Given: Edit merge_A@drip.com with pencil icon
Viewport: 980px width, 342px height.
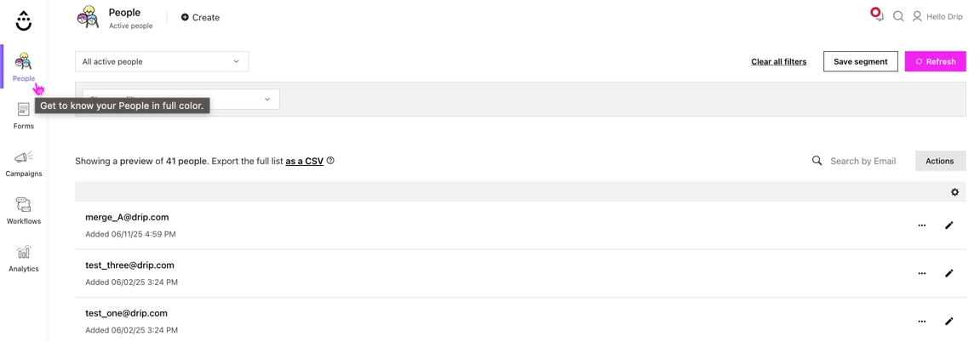Looking at the screenshot, I should (948, 225).
